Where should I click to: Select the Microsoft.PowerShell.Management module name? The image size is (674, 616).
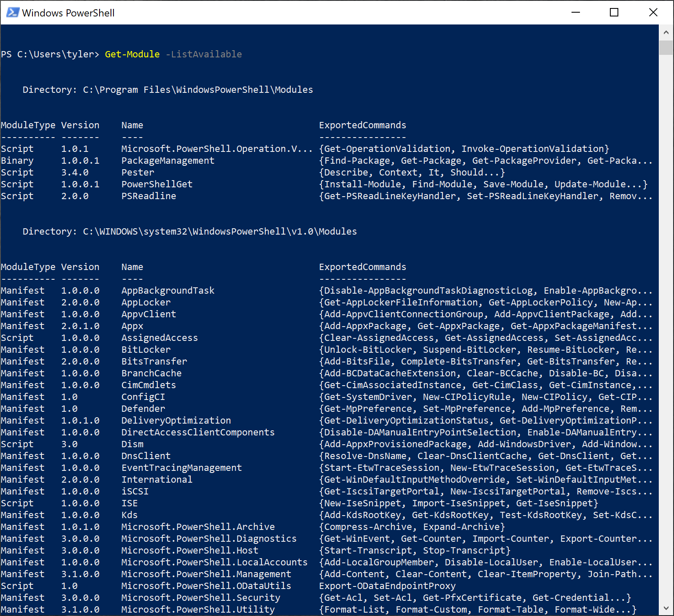click(206, 574)
